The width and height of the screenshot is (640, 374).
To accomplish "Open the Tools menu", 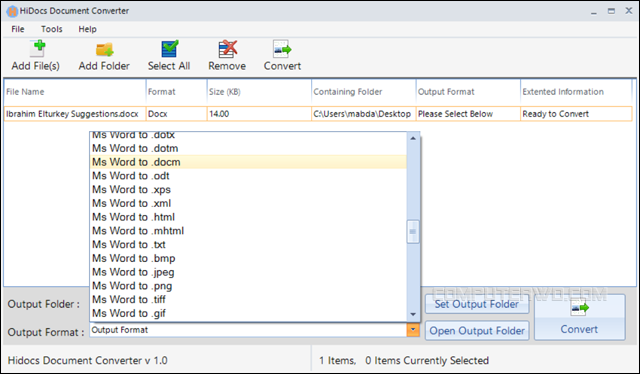I will [x=51, y=29].
